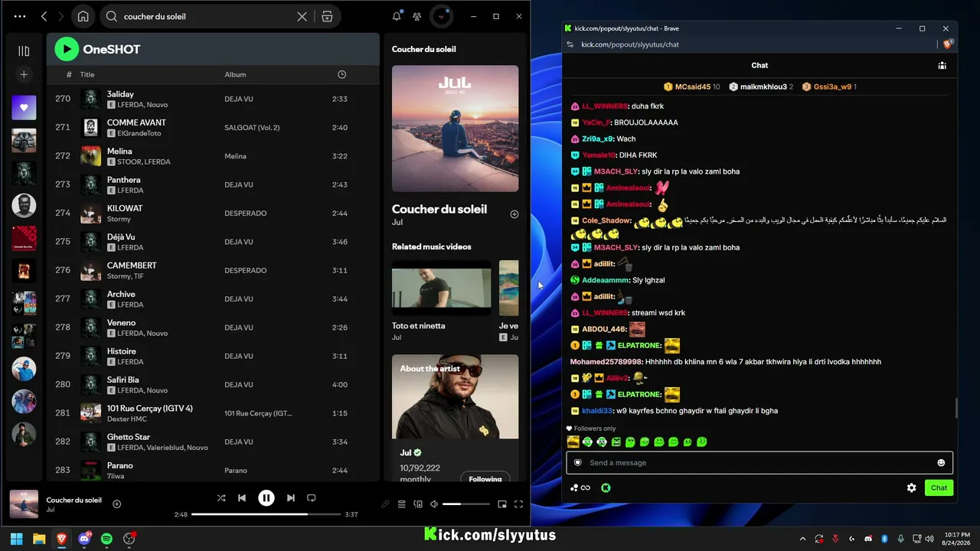Clear the Spotify search field
This screenshot has width=980, height=551.
tap(302, 16)
